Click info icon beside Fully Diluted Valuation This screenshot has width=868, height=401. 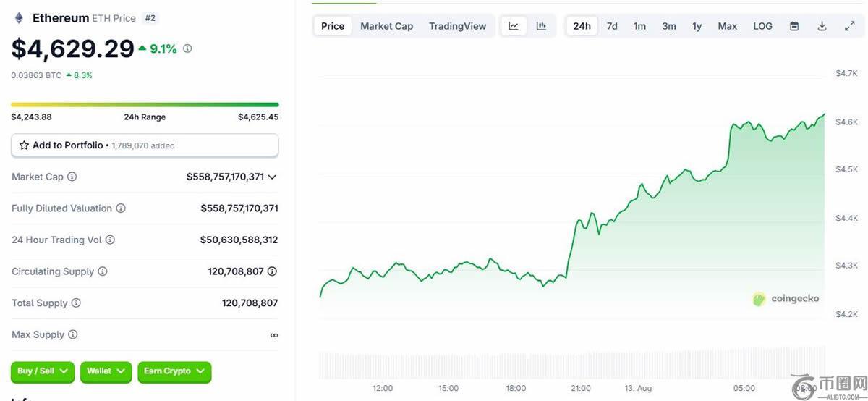point(121,208)
